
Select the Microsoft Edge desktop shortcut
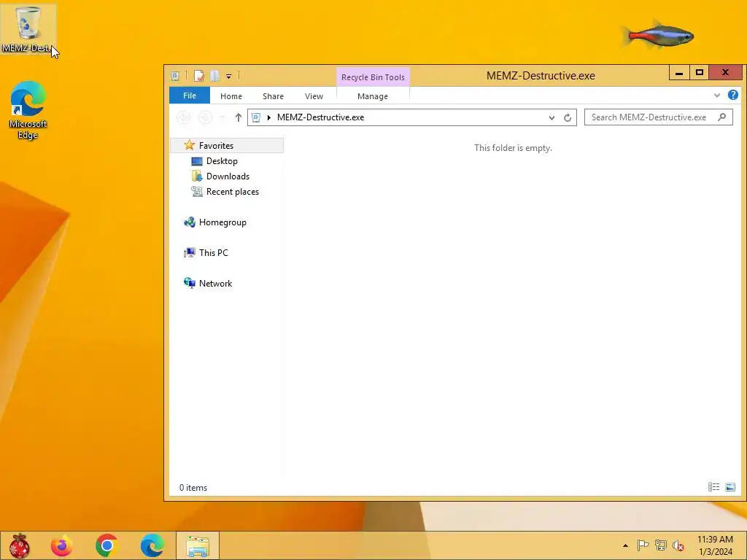(x=28, y=110)
